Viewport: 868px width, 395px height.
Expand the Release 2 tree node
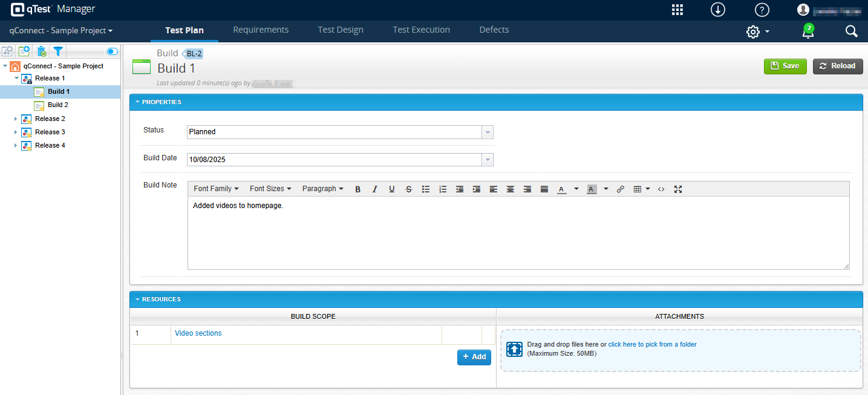pyautogui.click(x=16, y=119)
